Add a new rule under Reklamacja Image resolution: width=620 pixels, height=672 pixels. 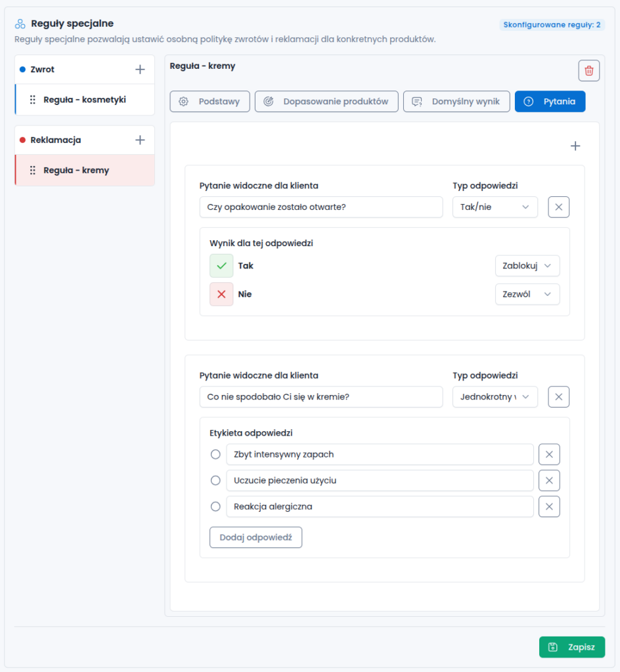[140, 140]
